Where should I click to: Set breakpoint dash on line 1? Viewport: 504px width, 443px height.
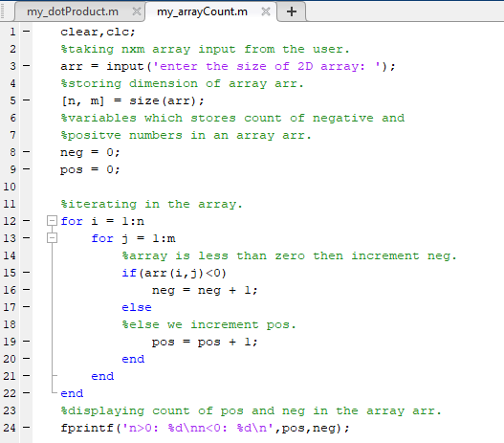click(x=27, y=32)
